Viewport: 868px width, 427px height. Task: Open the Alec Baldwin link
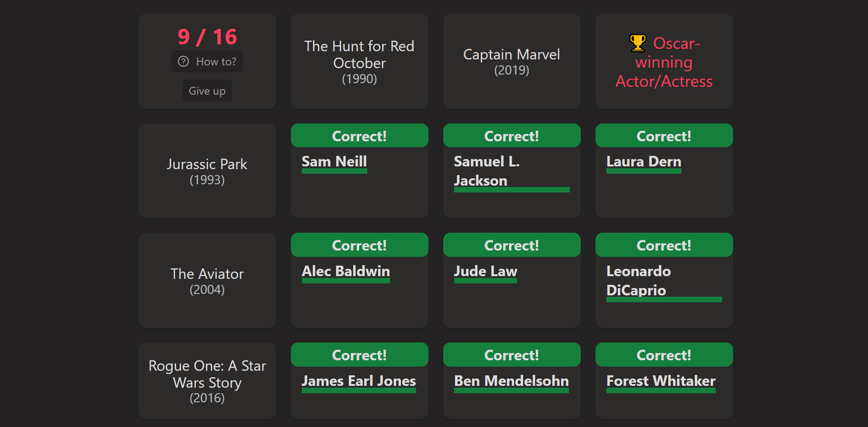tap(346, 271)
